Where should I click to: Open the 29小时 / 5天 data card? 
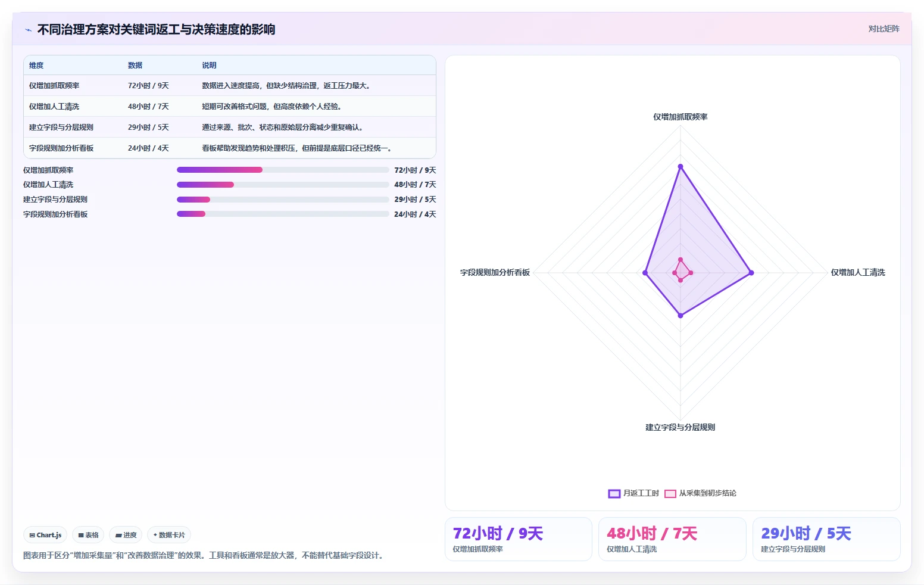coord(826,539)
